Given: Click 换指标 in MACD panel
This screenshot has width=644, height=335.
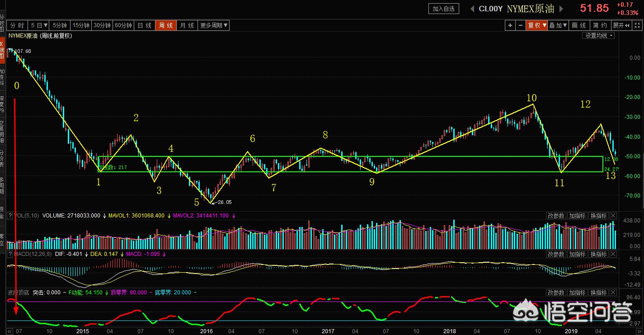Looking at the screenshot, I should (598, 255).
